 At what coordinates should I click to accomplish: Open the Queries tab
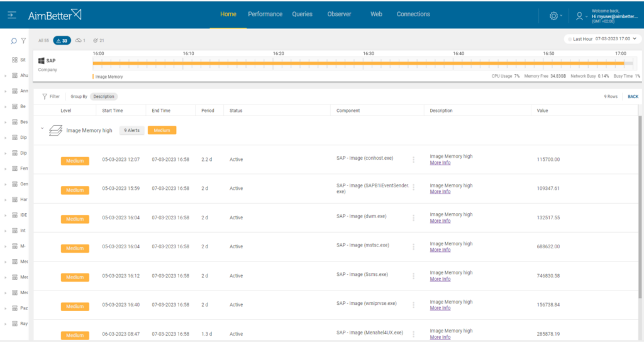tap(303, 14)
